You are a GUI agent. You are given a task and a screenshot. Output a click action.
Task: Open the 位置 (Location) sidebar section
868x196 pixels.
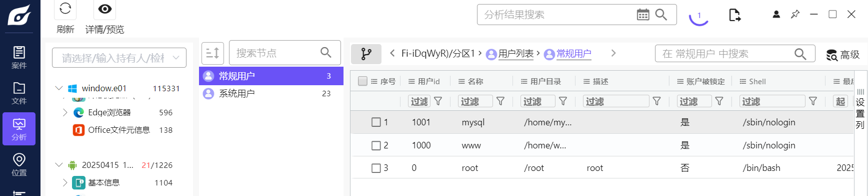pyautogui.click(x=19, y=164)
